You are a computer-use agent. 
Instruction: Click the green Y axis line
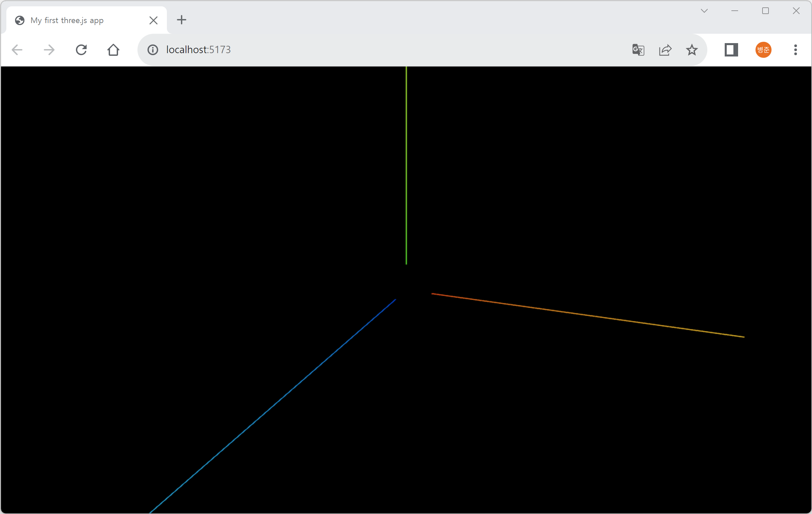click(x=406, y=165)
